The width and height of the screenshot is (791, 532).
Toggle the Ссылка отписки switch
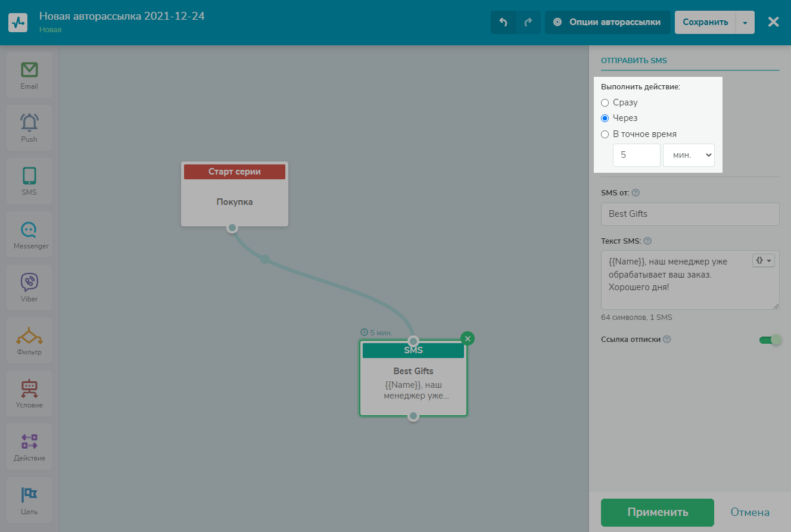pyautogui.click(x=770, y=340)
